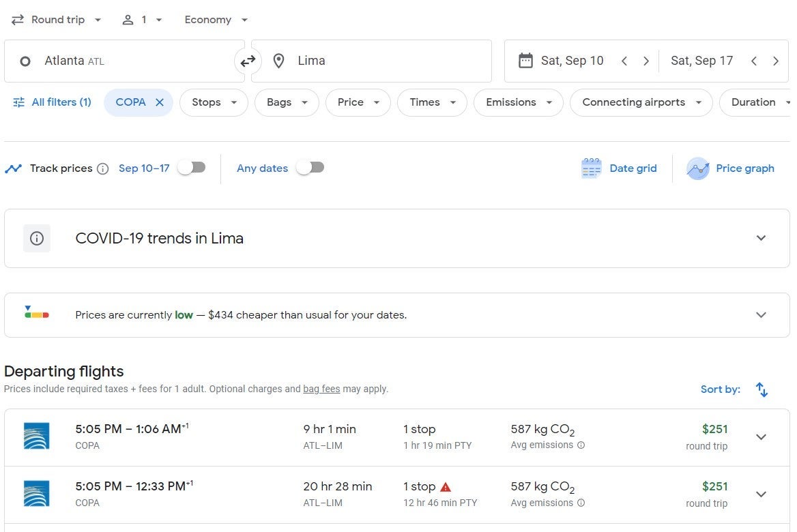Click Track prices info icon
Image resolution: width=797 pixels, height=532 pixels.
coord(102,168)
